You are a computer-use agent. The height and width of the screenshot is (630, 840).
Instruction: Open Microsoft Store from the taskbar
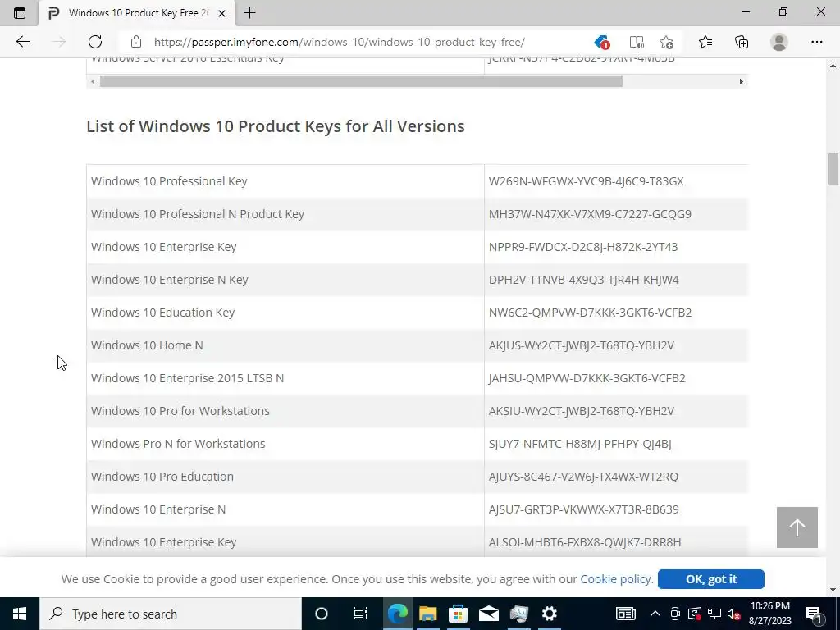[458, 614]
